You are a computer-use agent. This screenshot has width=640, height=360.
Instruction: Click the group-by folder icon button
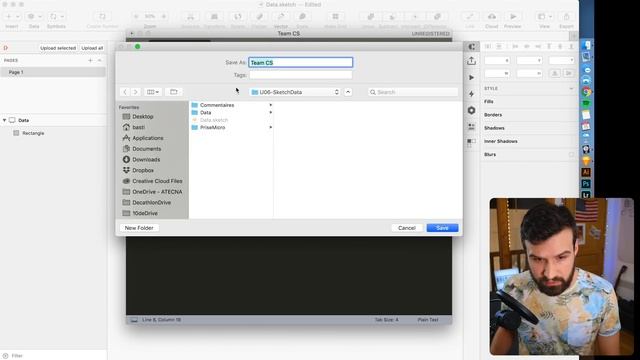coord(174,92)
